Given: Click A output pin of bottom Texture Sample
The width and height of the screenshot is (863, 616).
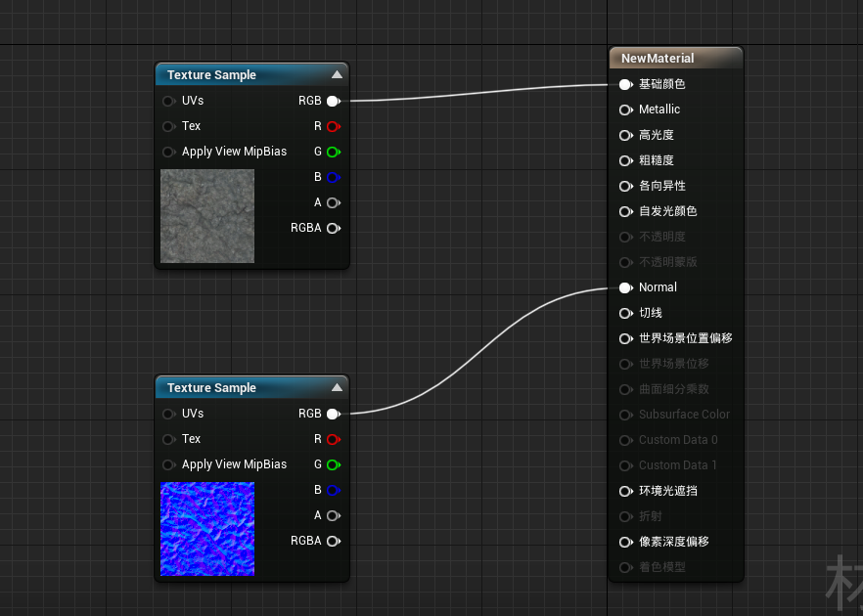Looking at the screenshot, I should coord(334,516).
